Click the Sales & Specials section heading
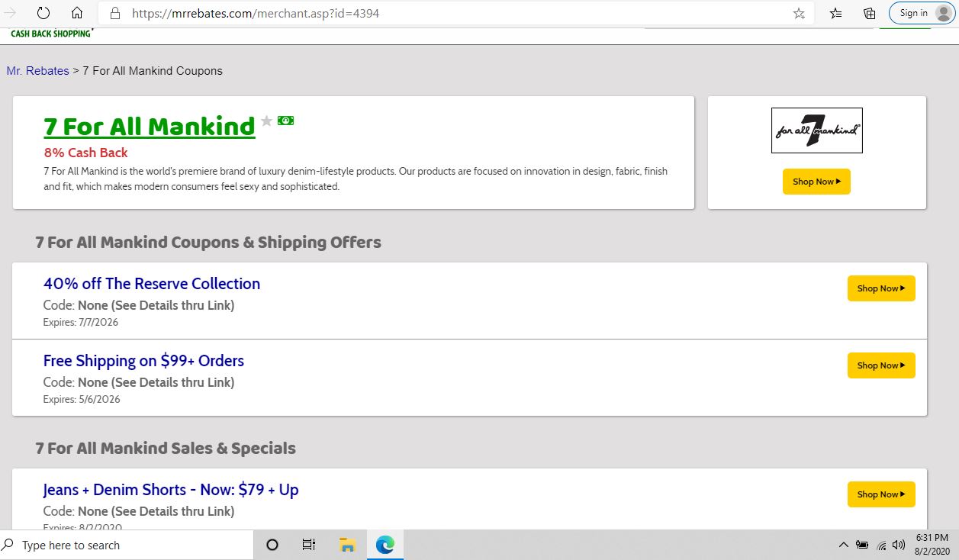 (x=166, y=449)
